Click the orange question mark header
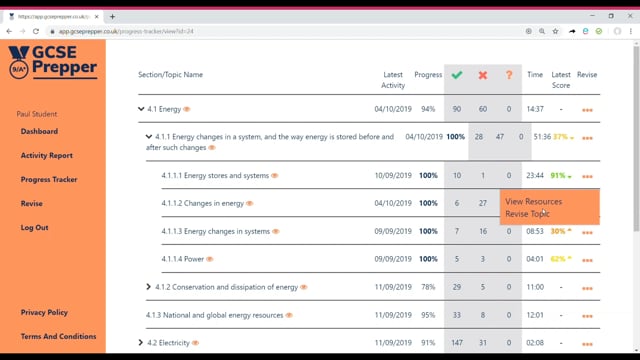Viewport: 640px width, 360px height. pyautogui.click(x=509, y=75)
